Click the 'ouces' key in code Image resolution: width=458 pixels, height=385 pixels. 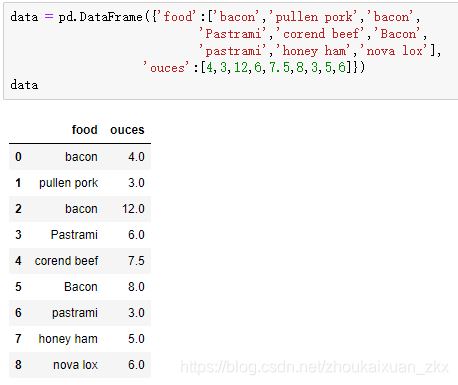click(x=166, y=68)
